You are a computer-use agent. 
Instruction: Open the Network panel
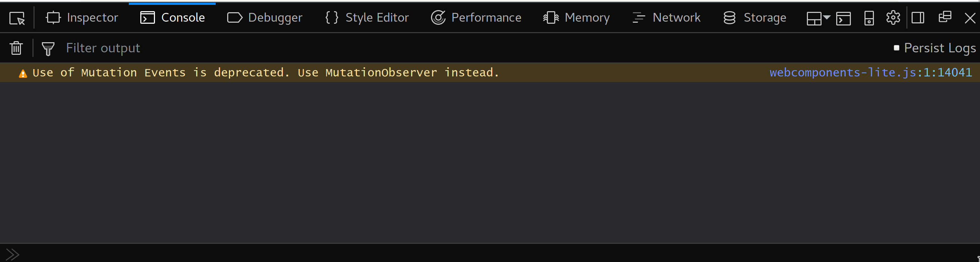point(666,17)
